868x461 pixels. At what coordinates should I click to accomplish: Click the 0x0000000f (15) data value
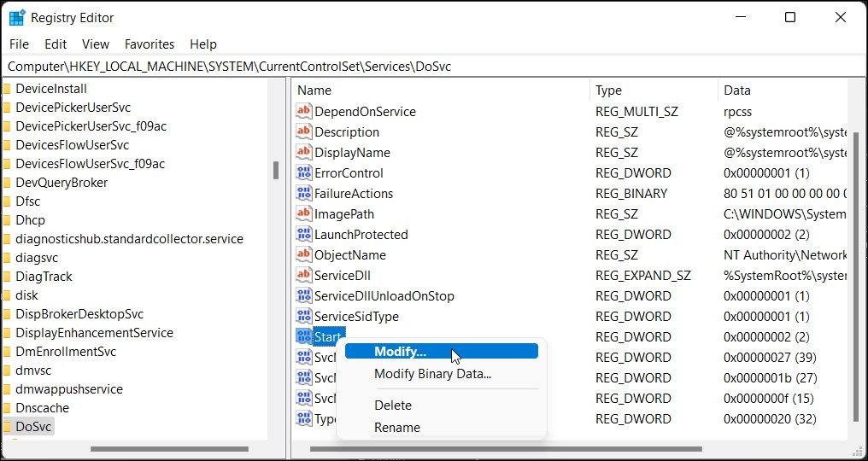770,398
